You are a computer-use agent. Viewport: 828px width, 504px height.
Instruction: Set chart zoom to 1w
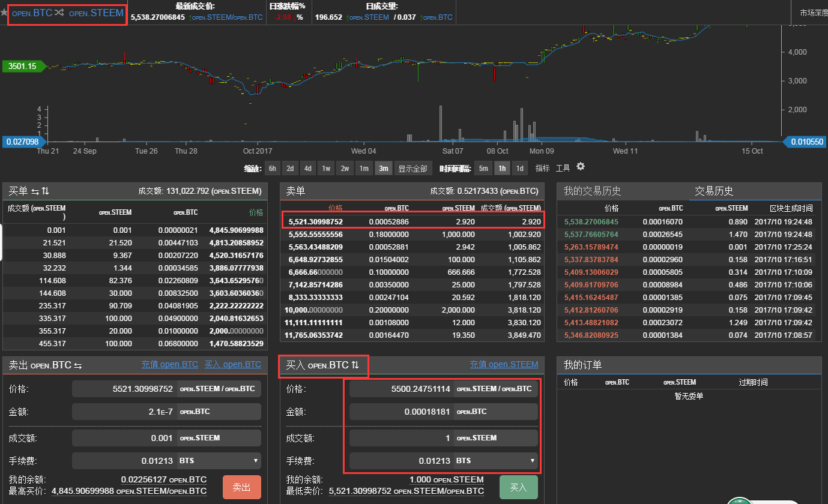pos(326,169)
